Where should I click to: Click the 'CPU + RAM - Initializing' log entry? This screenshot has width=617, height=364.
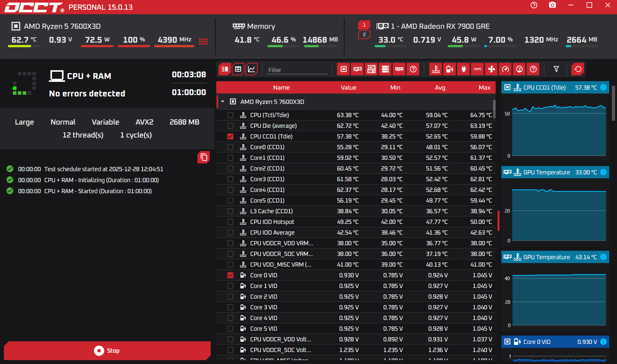102,180
